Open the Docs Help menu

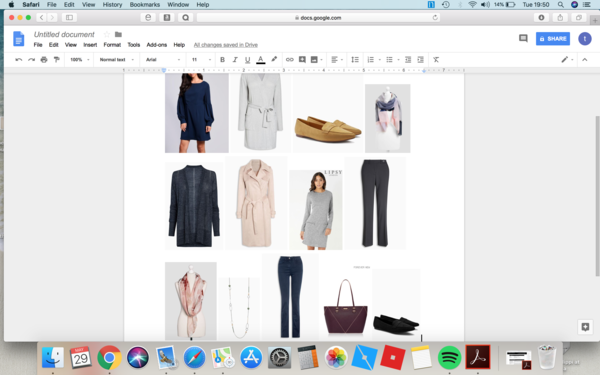pyautogui.click(x=179, y=45)
